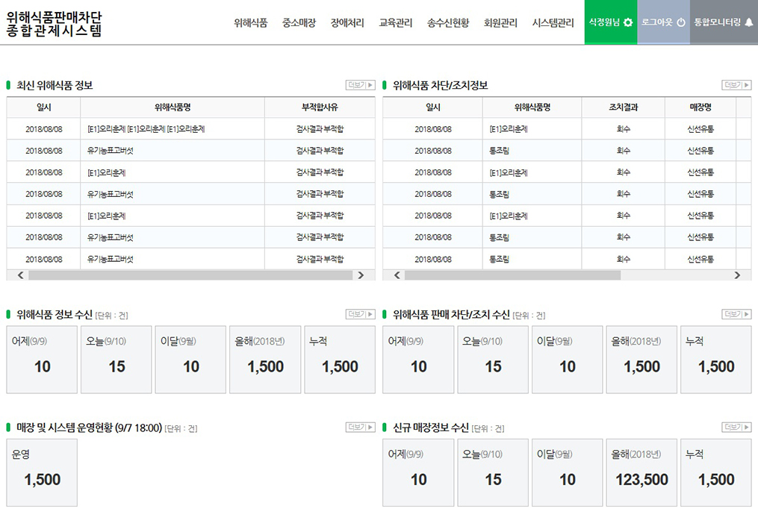Click 오늘(9/10) card in 신규 매장정보 수신
The height and width of the screenshot is (532, 758).
point(493,472)
